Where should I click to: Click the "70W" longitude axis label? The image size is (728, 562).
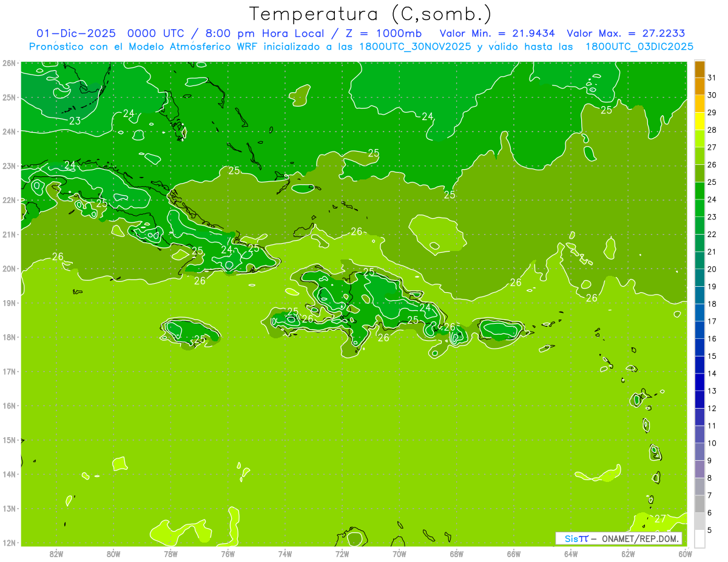[399, 554]
